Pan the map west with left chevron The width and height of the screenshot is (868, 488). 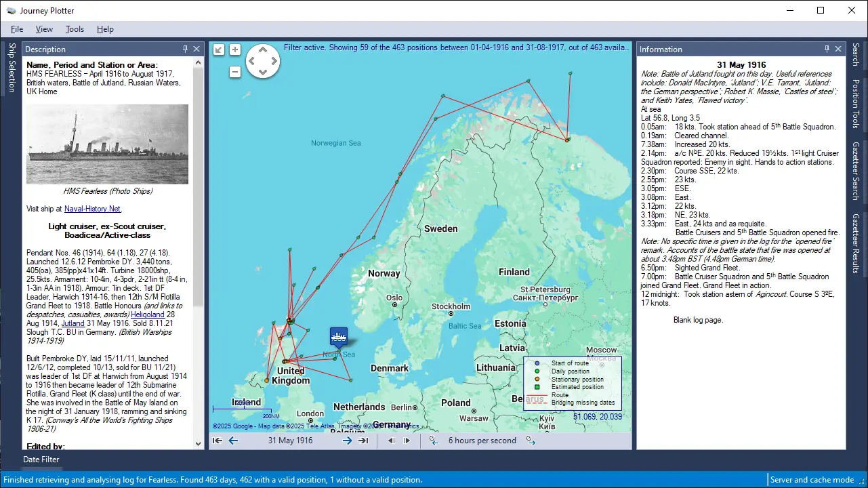(251, 62)
